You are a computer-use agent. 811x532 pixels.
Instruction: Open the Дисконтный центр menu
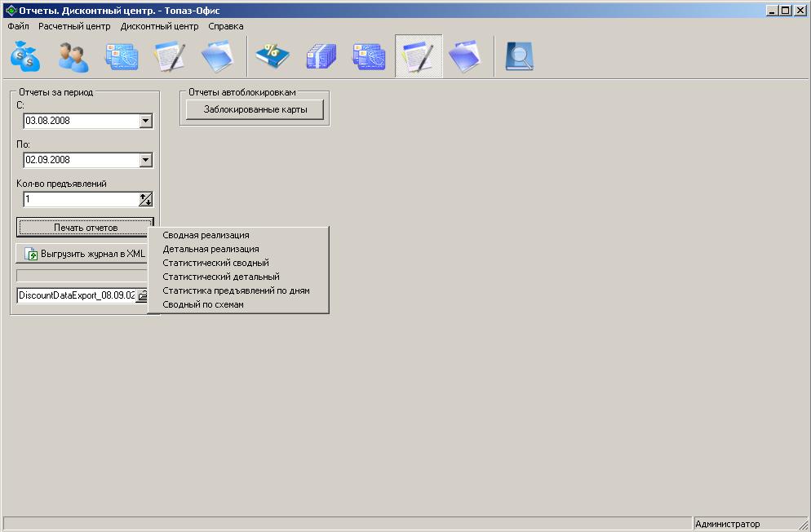(x=159, y=26)
